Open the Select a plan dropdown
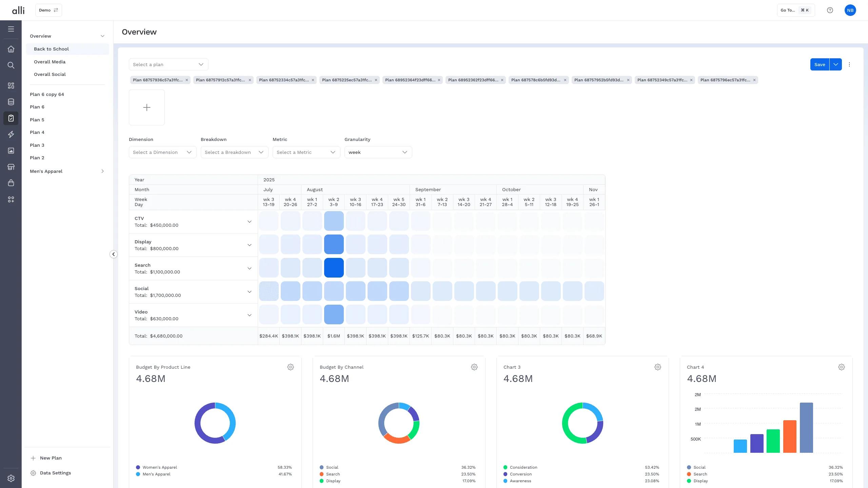 [169, 64]
